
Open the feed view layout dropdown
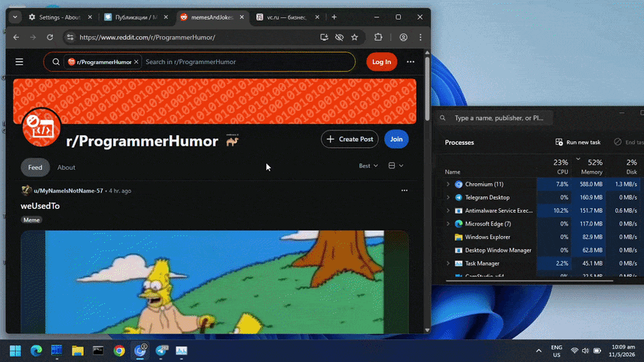[396, 166]
